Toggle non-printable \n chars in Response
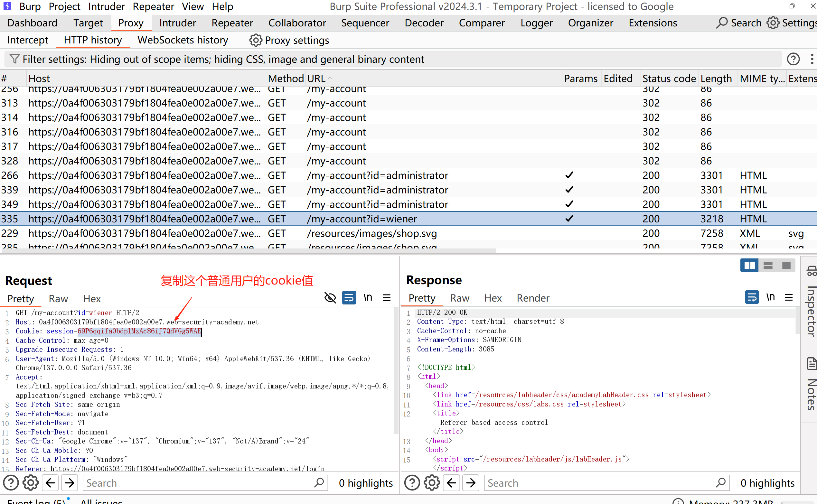Image resolution: width=817 pixels, height=504 pixels. pyautogui.click(x=770, y=297)
